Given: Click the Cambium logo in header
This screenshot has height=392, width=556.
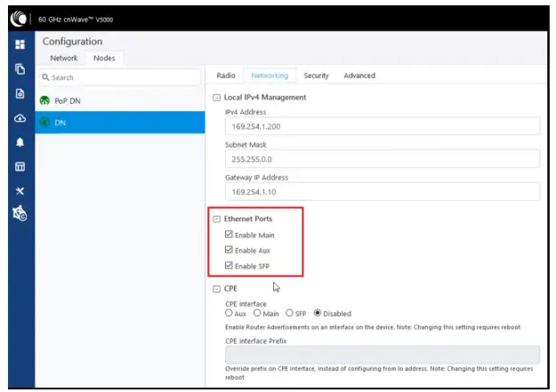Looking at the screenshot, I should tap(17, 18).
